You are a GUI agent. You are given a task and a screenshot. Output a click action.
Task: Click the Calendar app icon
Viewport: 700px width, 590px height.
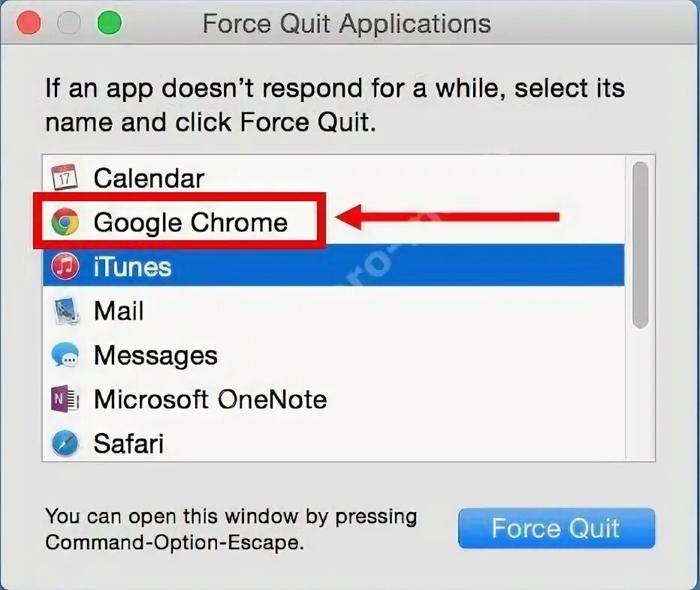(x=65, y=177)
